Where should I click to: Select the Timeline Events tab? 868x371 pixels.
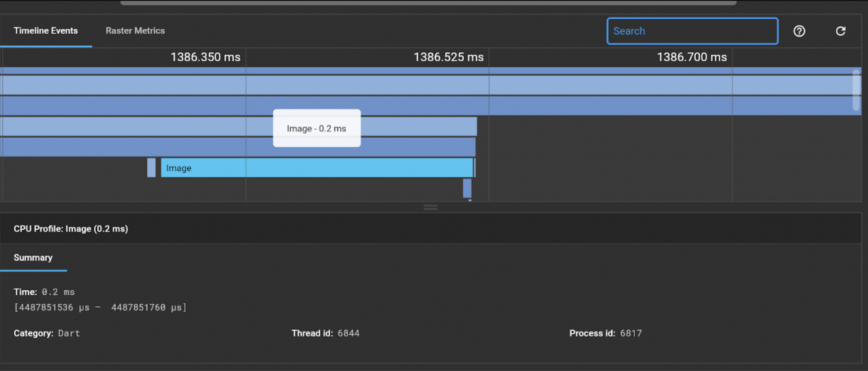(x=45, y=31)
